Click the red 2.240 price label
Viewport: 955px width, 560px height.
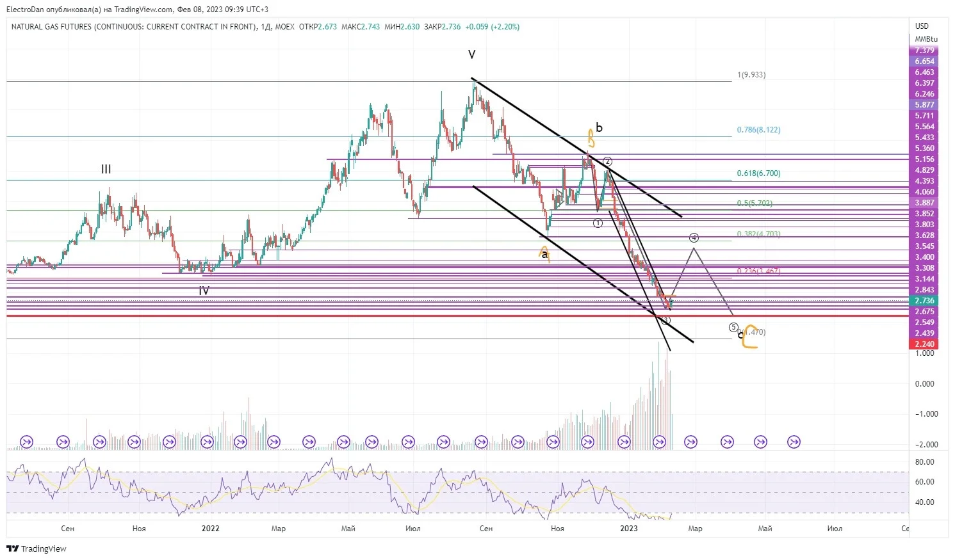[x=924, y=344]
